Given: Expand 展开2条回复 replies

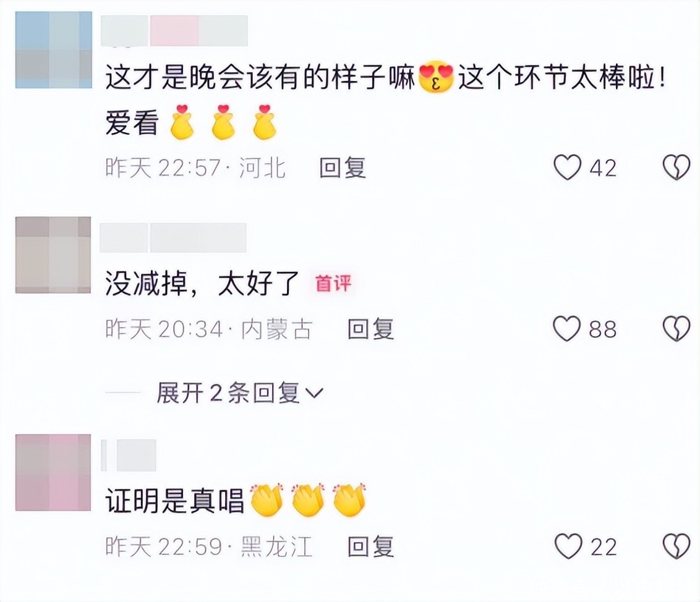Looking at the screenshot, I should pyautogui.click(x=239, y=393).
